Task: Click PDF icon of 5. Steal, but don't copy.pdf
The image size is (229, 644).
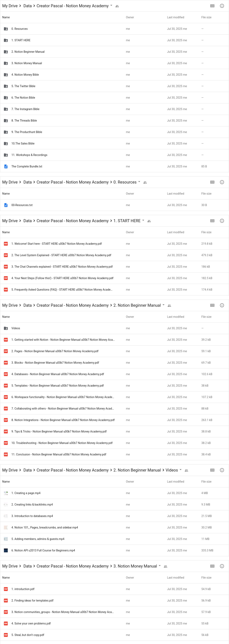Action: point(6,635)
